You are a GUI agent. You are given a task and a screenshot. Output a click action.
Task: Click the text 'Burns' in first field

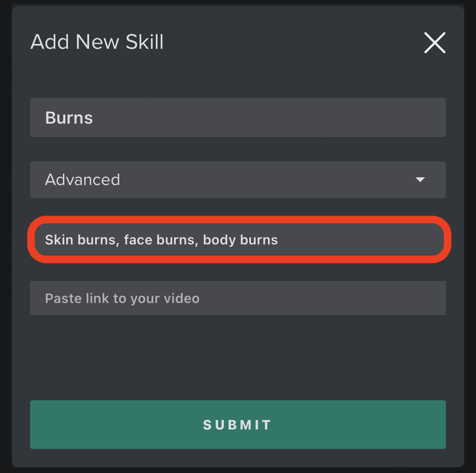click(x=69, y=118)
